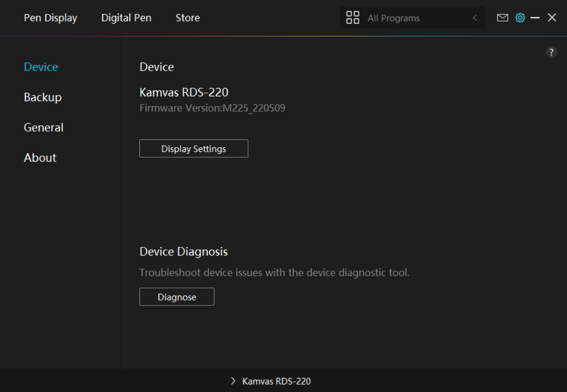Collapse the All Programs arrow

475,18
